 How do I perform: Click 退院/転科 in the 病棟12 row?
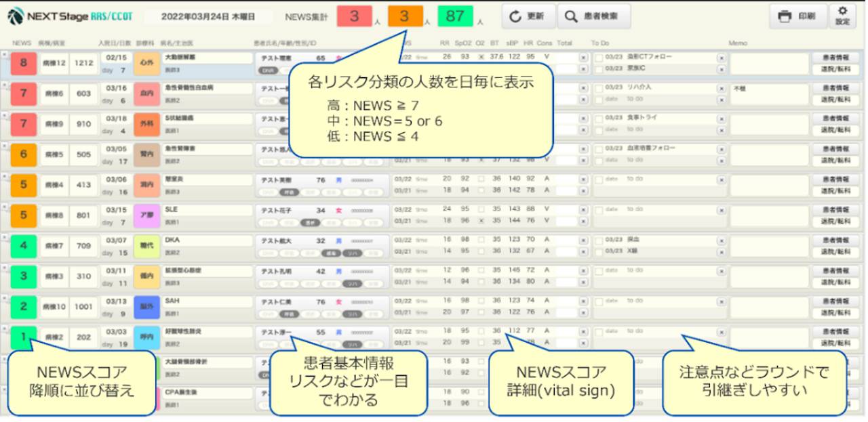pyautogui.click(x=835, y=69)
